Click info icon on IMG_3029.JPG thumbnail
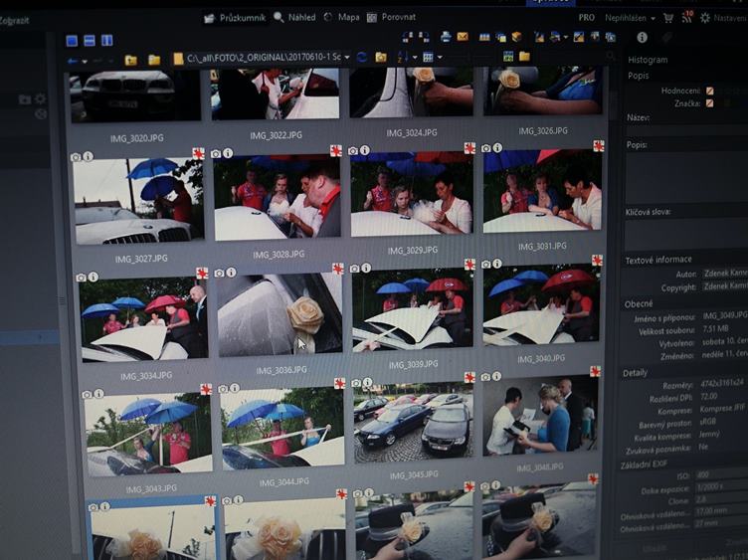The width and height of the screenshot is (748, 560). pos(365,150)
